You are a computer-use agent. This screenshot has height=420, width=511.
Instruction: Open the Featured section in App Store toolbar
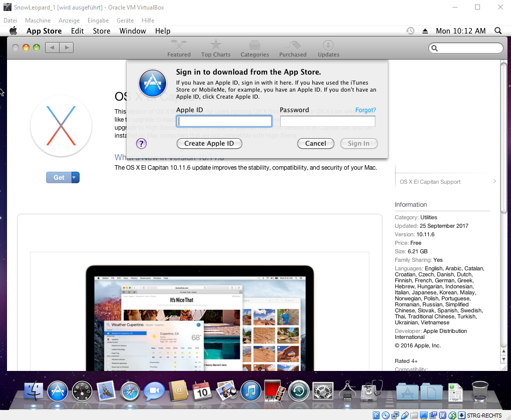point(179,49)
